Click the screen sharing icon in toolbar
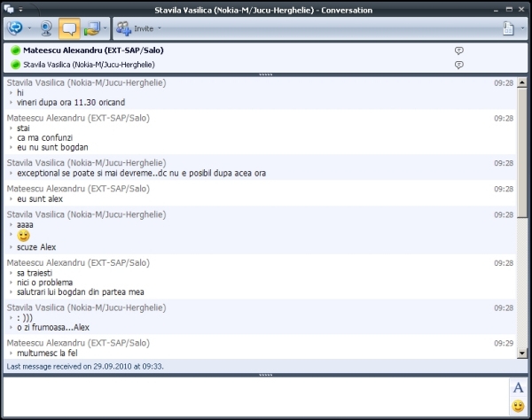The width and height of the screenshot is (532, 420). tap(92, 27)
